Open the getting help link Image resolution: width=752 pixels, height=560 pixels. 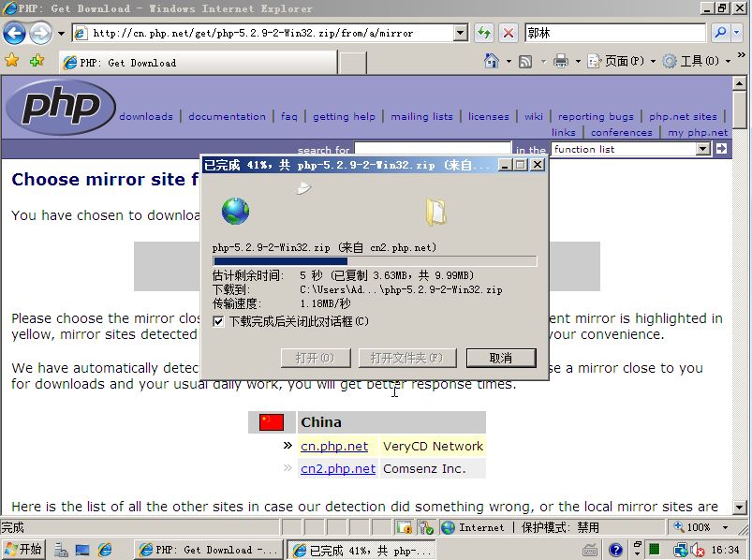344,116
